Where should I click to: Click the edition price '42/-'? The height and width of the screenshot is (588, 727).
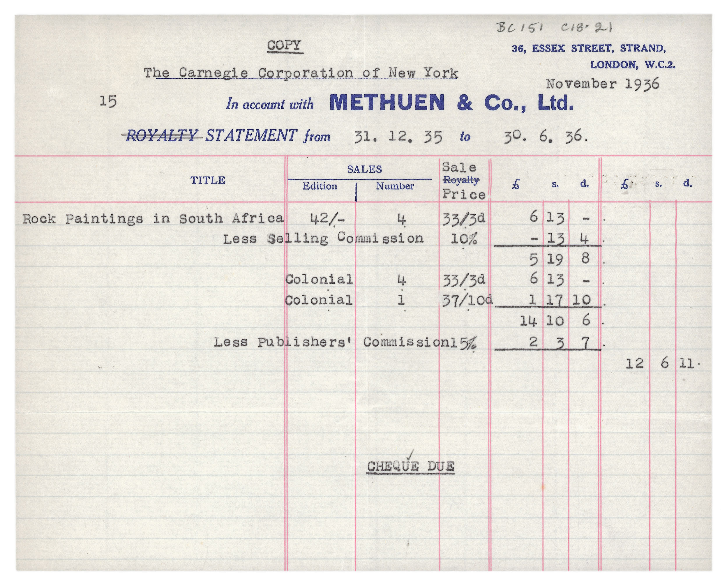pos(328,218)
